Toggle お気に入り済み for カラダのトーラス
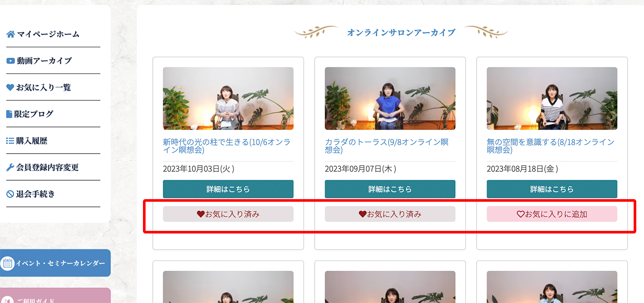 [x=390, y=214]
